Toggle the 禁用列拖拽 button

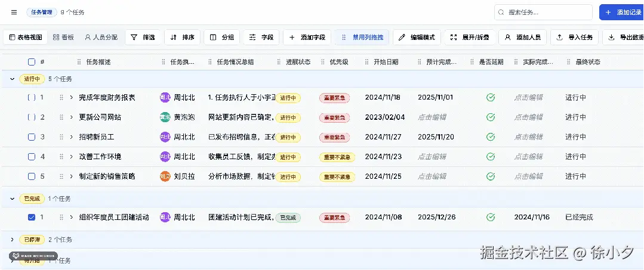tap(362, 38)
